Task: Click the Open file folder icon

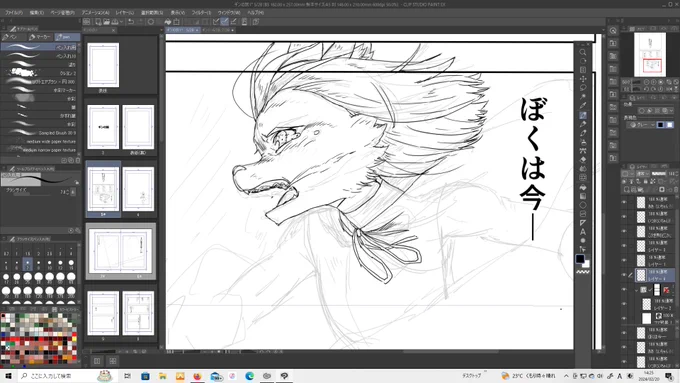Action: [x=106, y=22]
